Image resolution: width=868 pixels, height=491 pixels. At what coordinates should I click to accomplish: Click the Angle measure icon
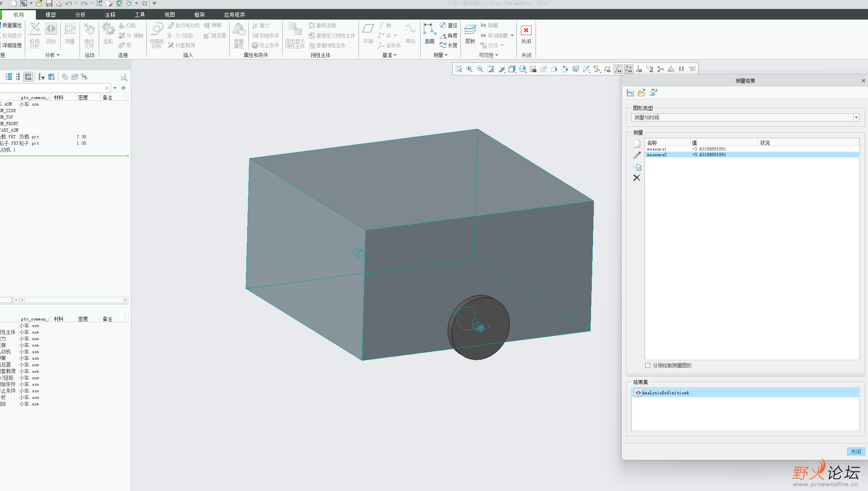[448, 35]
